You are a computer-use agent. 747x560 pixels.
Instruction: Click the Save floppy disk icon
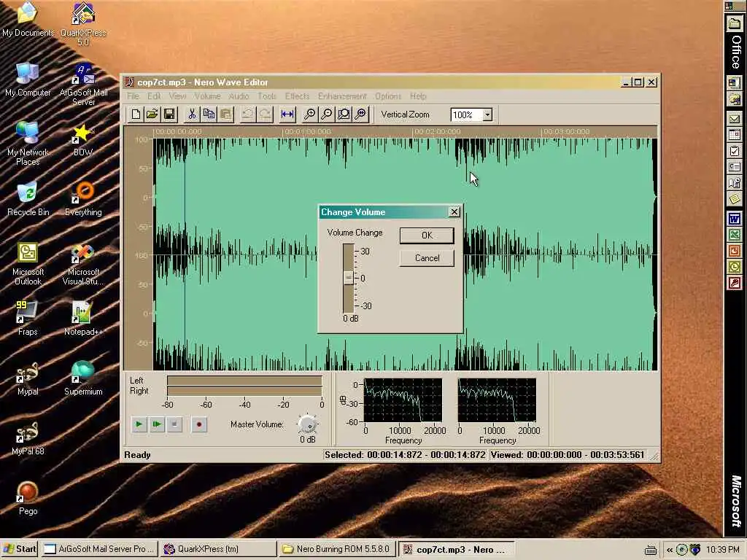169,114
